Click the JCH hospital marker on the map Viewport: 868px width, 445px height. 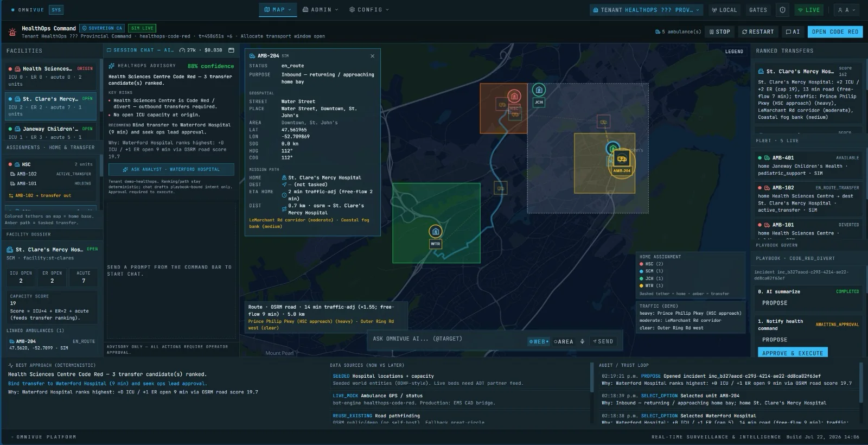pyautogui.click(x=539, y=91)
